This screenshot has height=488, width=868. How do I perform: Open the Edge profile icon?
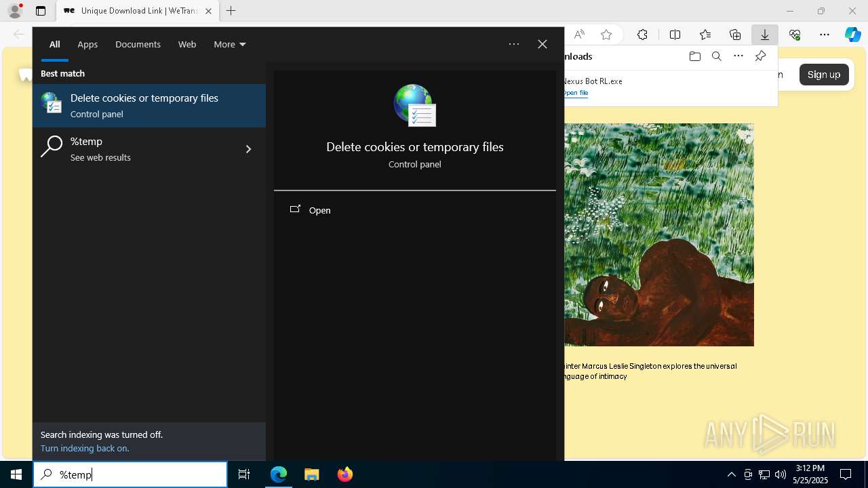[15, 11]
